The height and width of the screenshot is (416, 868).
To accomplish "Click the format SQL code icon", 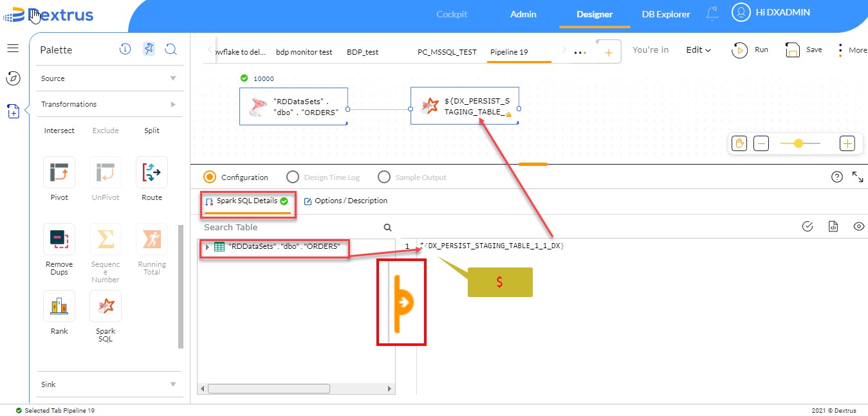I will click(833, 226).
